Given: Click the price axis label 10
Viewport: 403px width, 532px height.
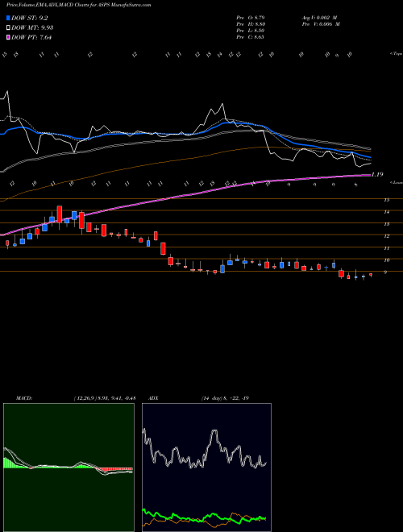Looking at the screenshot, I should [386, 260].
